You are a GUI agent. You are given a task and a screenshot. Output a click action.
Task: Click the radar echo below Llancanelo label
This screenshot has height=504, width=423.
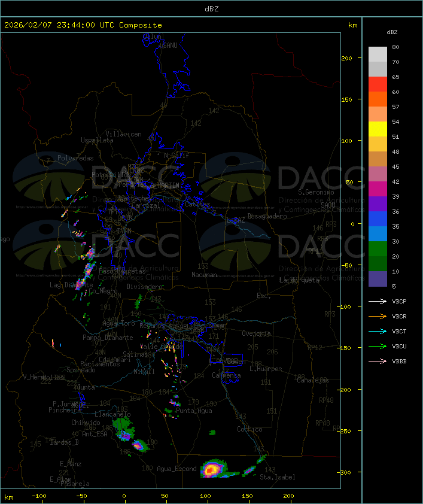(124, 429)
